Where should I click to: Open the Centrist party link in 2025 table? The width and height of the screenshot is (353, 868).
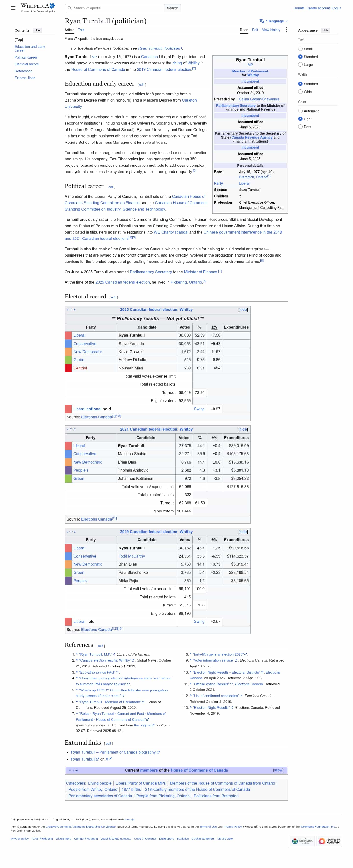(x=80, y=368)
